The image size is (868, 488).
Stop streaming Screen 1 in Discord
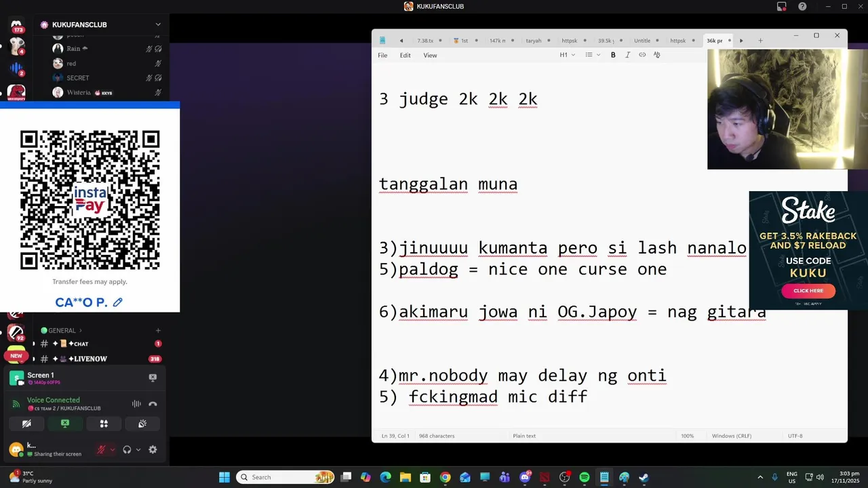pos(153,378)
